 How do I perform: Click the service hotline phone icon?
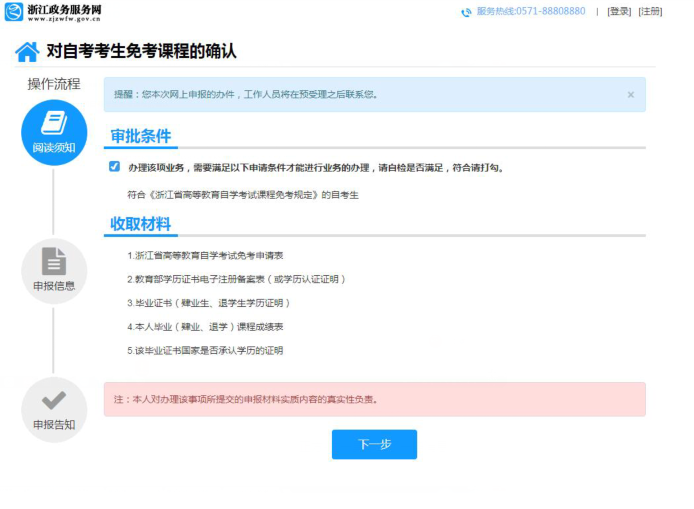[466, 12]
